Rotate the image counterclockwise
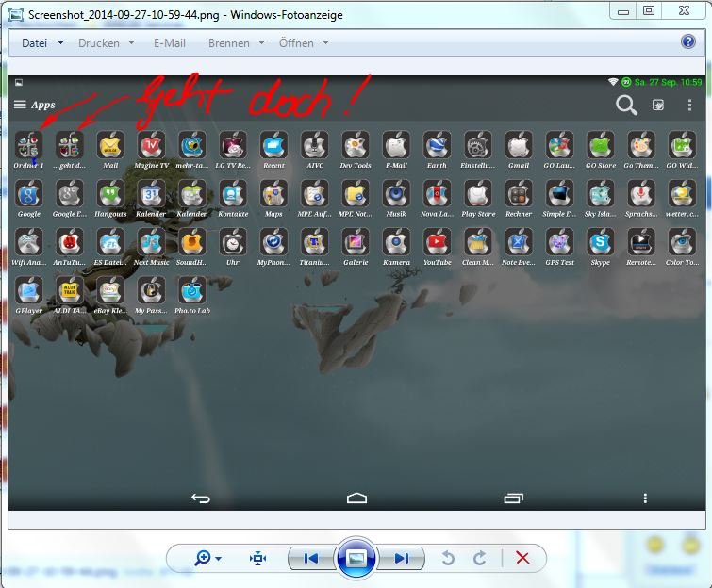Viewport: 712px width, 588px height. [448, 558]
